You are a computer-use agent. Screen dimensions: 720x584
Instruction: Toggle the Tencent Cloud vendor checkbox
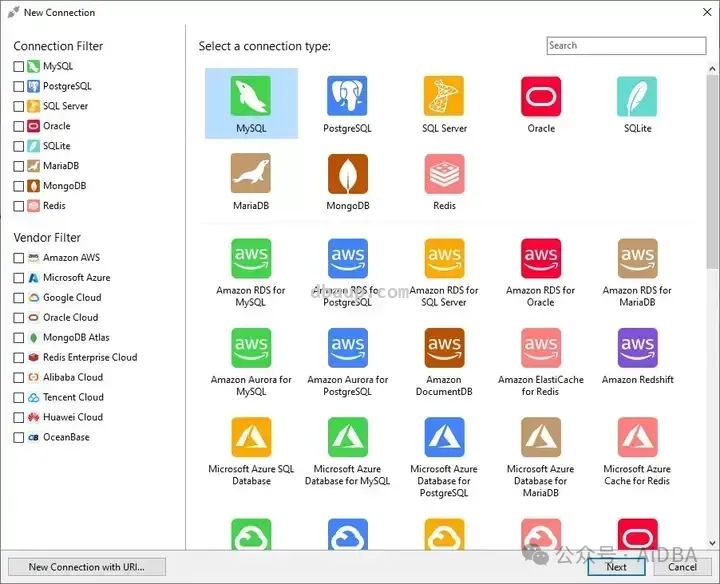pyautogui.click(x=18, y=398)
